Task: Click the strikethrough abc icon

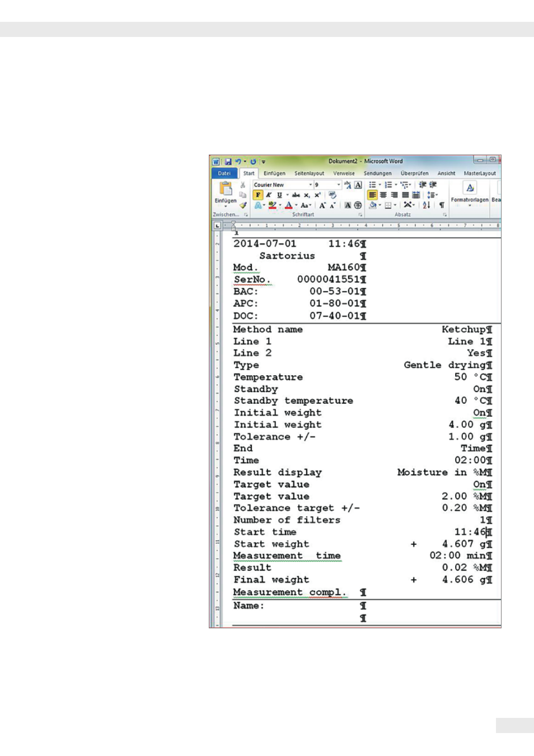Action: [296, 195]
